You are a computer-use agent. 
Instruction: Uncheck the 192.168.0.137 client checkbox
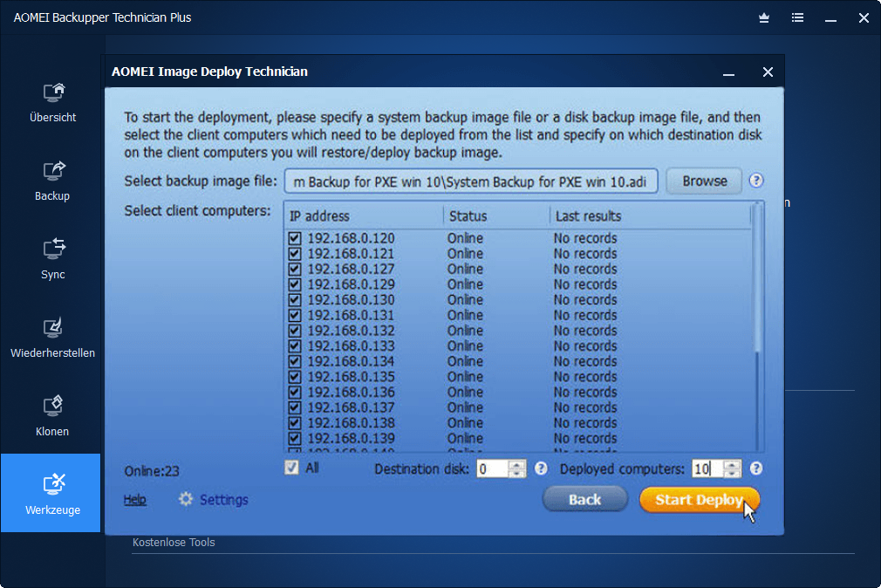(295, 407)
